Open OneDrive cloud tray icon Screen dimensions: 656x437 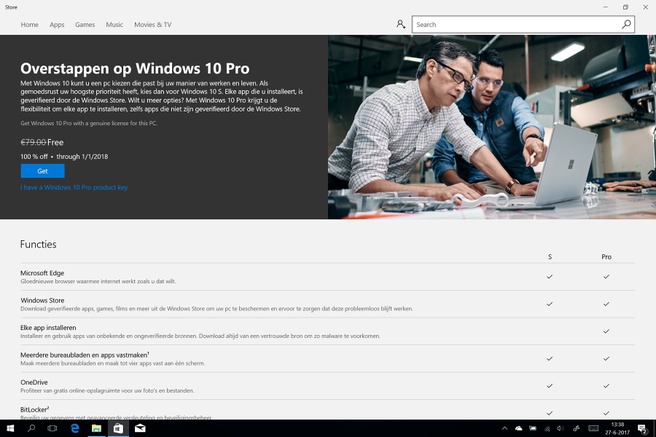519,428
